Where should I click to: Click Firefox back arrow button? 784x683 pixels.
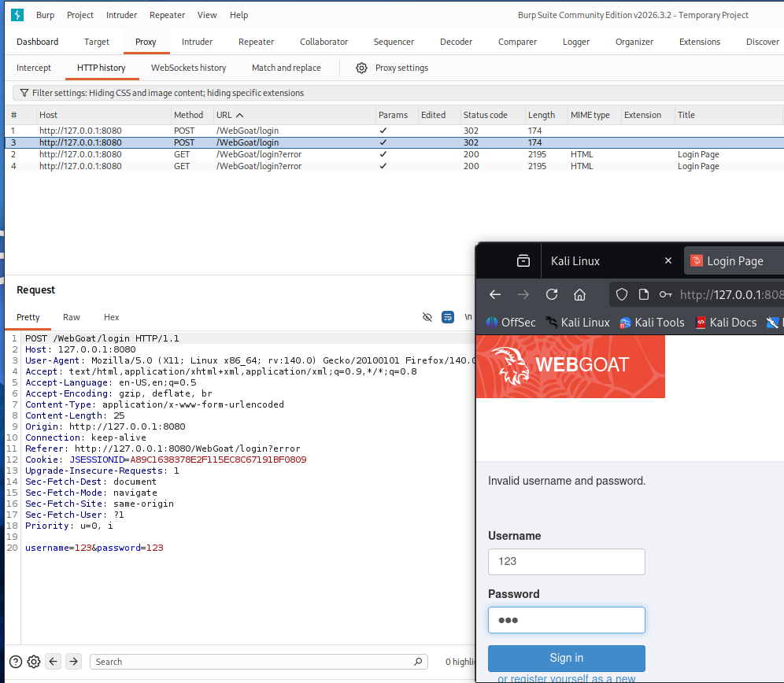(495, 294)
